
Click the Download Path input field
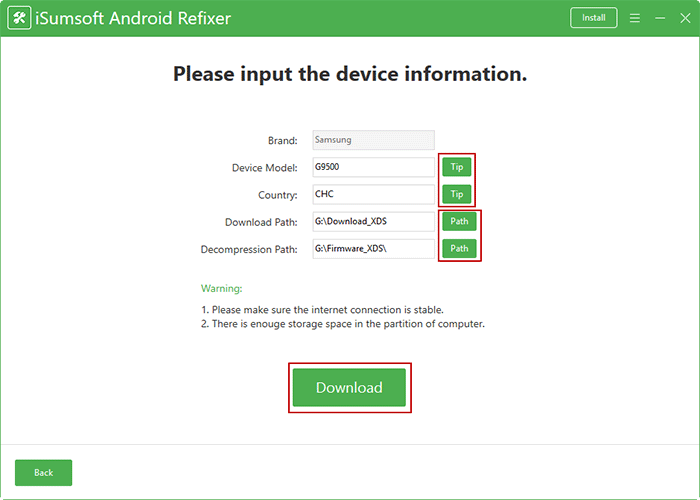374,222
